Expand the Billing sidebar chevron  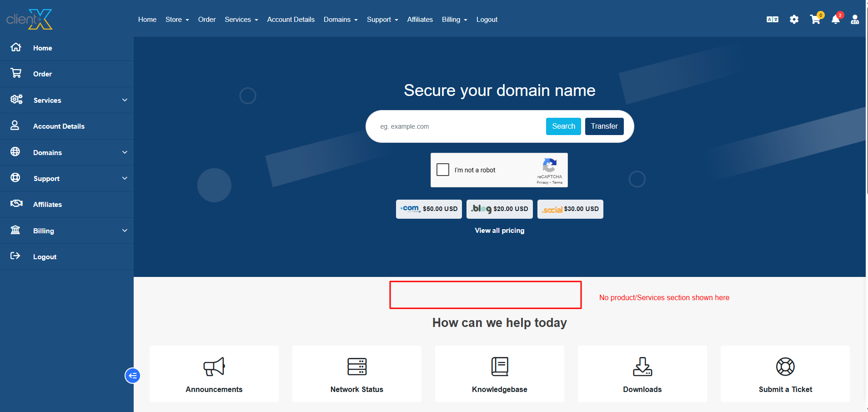pos(125,231)
